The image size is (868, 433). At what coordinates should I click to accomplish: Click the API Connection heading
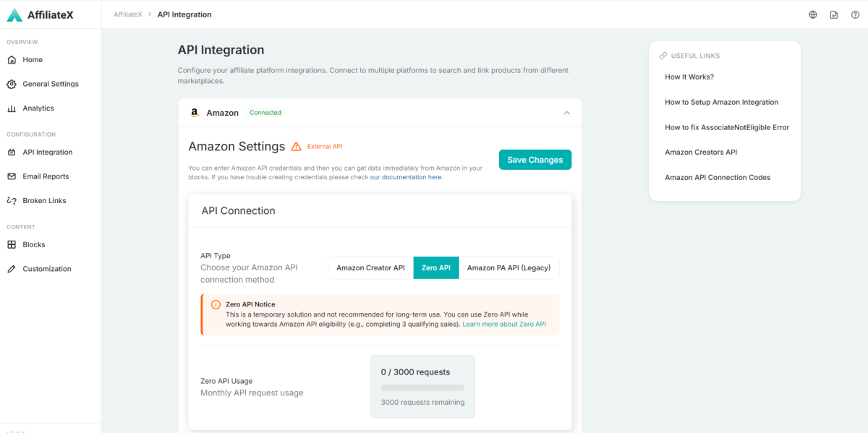[238, 211]
